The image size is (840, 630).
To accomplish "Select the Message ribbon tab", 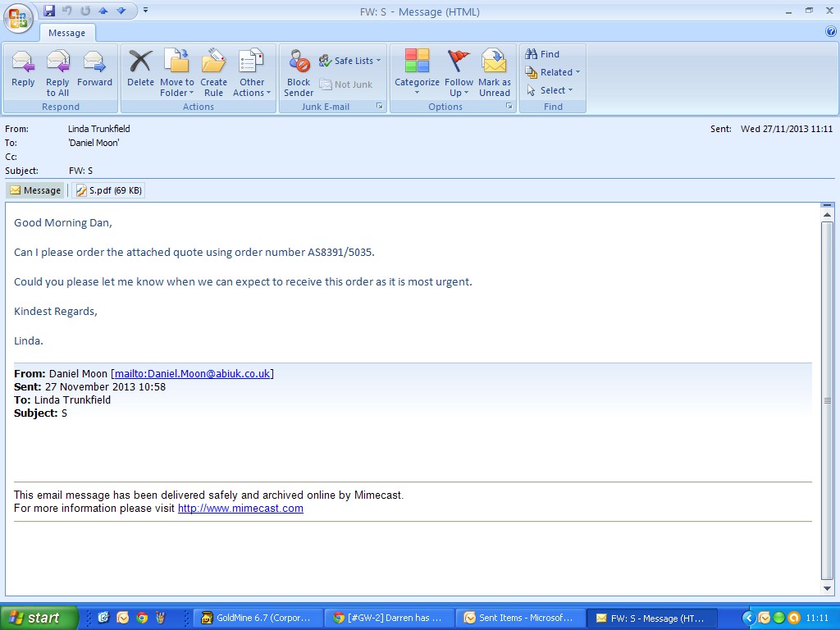I will click(67, 33).
